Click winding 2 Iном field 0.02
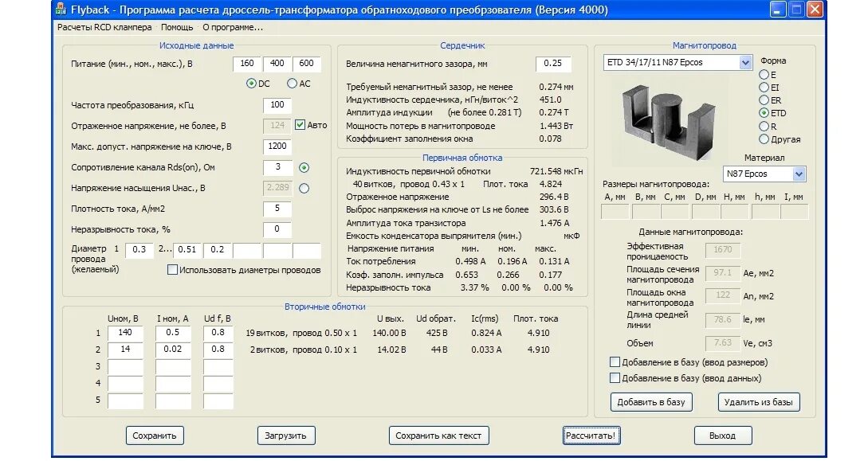The image size is (868, 461). coord(173,350)
